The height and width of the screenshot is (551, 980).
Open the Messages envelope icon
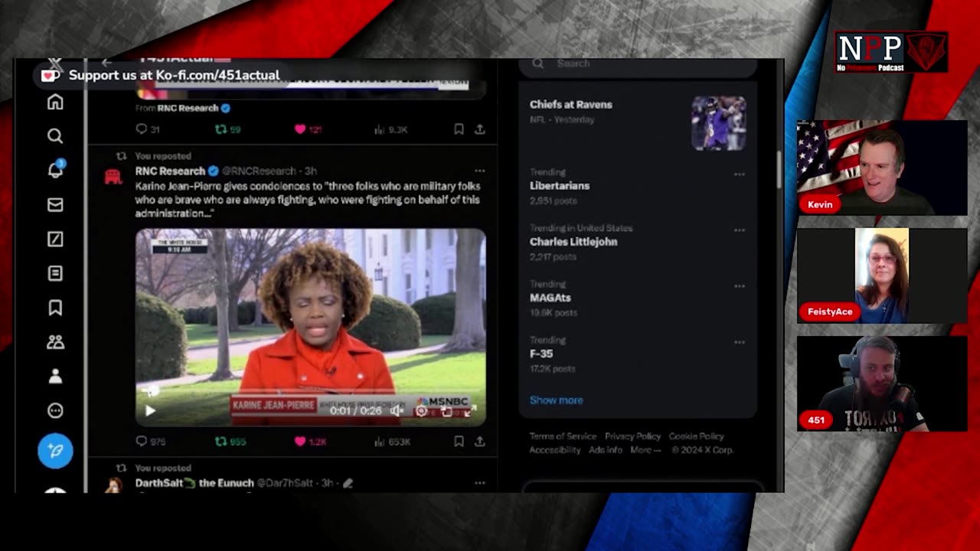[55, 204]
